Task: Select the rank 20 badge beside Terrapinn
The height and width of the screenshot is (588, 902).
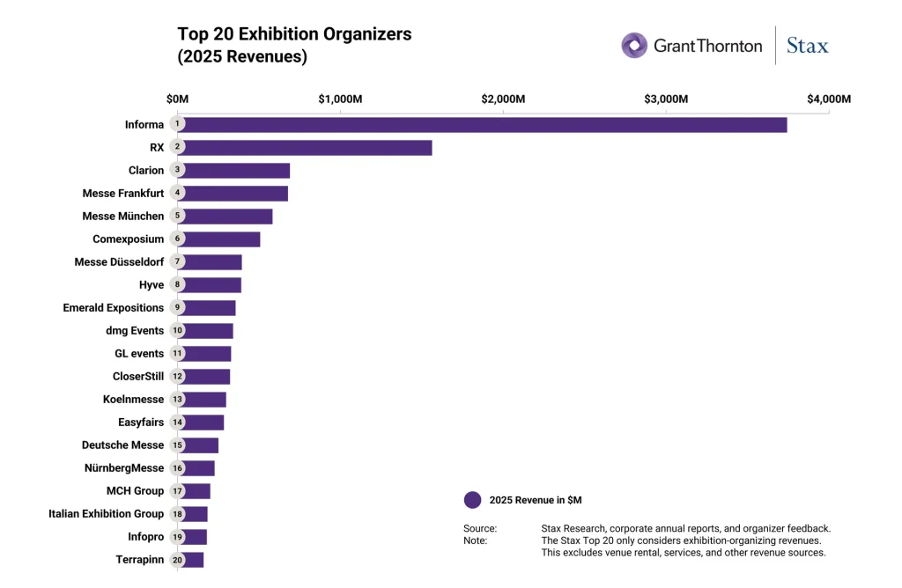Action: 177,560
